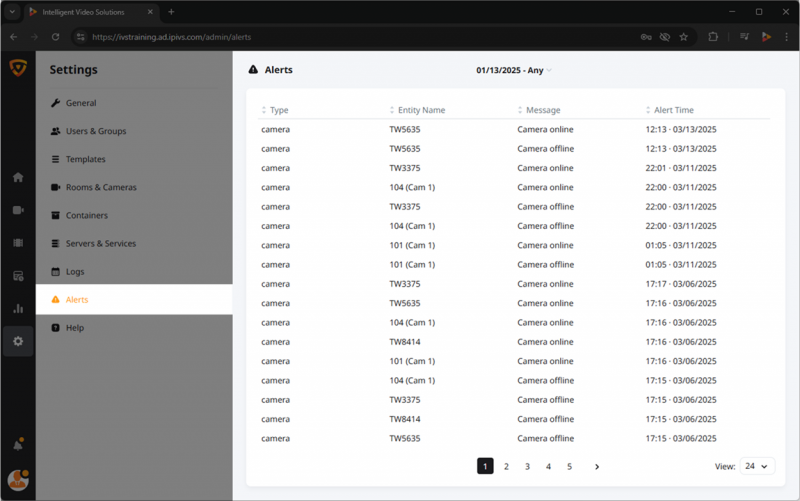Click TW3375 entity at 22:01 - 03/11/2025

(405, 168)
